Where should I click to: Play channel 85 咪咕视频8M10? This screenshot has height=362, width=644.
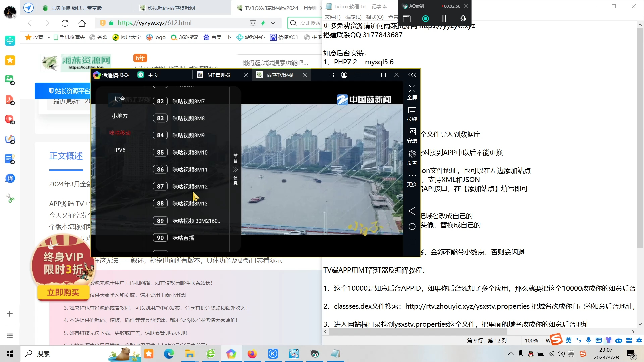coord(189,153)
